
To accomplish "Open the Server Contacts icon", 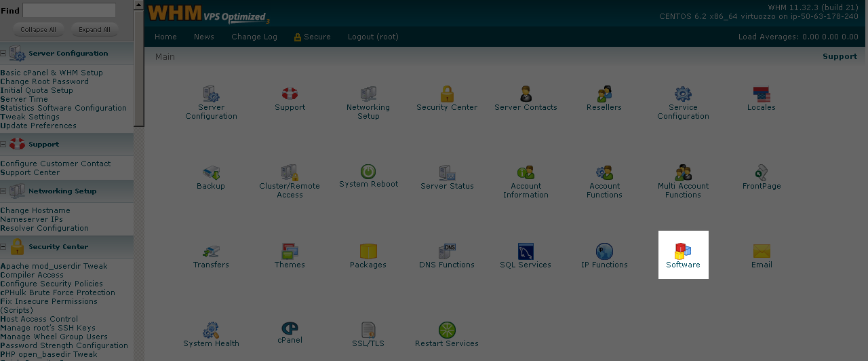I will [526, 94].
